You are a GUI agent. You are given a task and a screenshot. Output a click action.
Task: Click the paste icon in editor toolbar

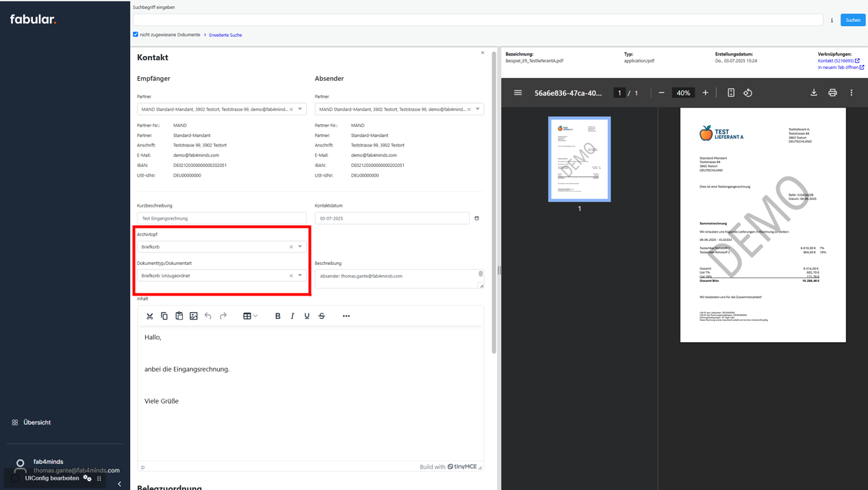pos(179,316)
